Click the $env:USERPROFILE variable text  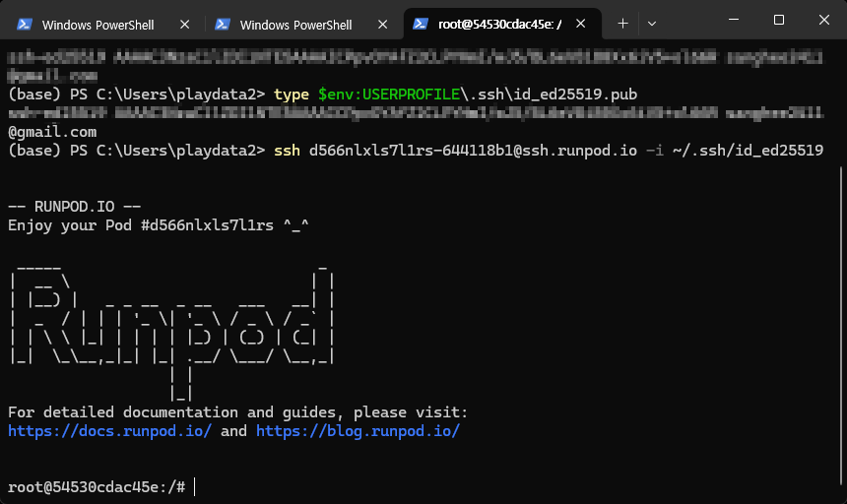(x=389, y=94)
